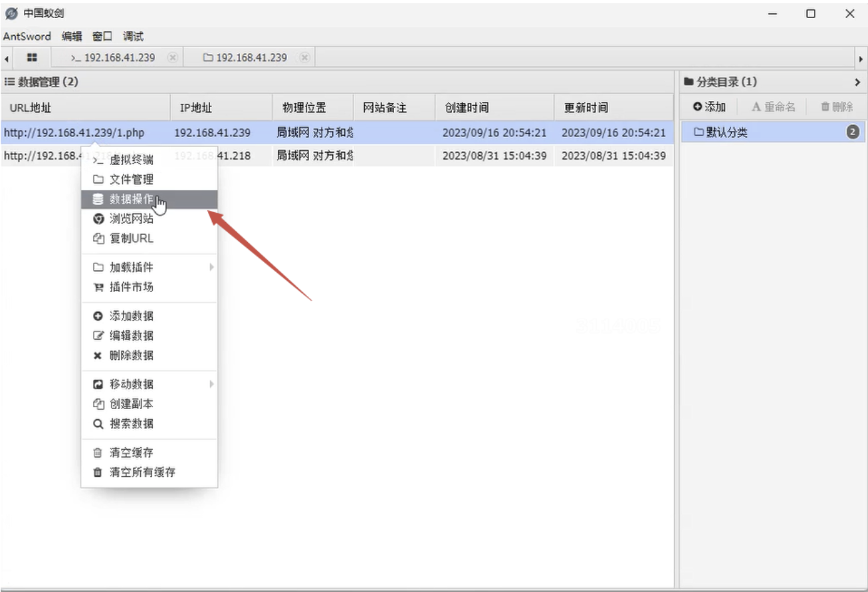Choose 创建副本 from the context menu
Viewport: 868px width, 592px height.
coord(149,404)
